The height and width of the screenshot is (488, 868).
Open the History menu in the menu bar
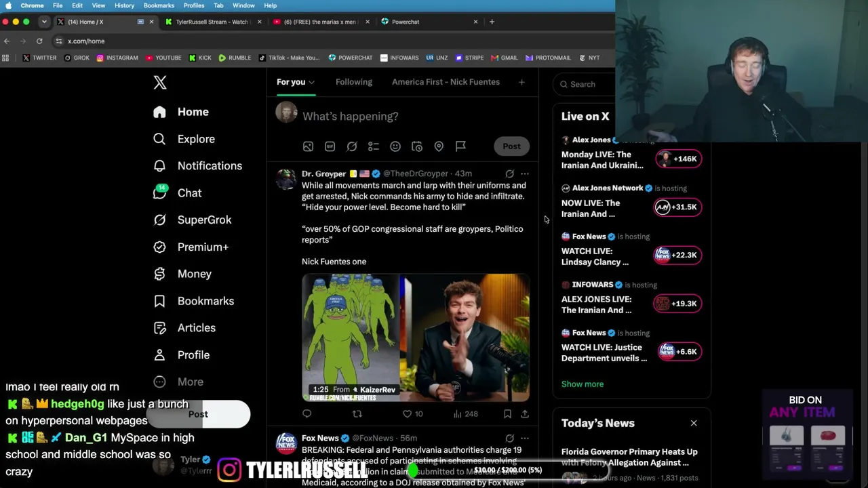click(124, 5)
